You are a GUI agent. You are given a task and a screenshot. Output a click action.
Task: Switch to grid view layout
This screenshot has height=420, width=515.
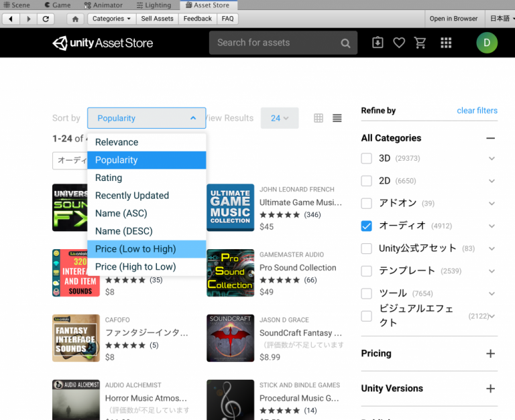pyautogui.click(x=319, y=118)
